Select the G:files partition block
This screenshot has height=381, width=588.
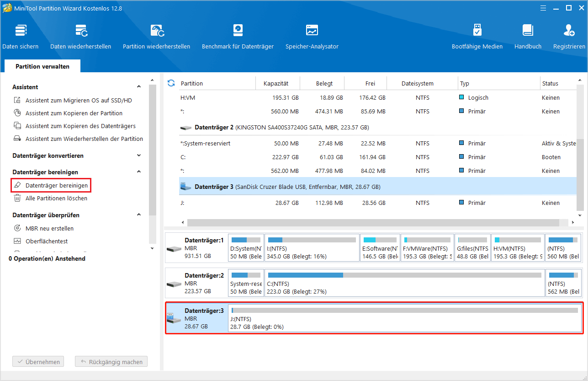(472, 248)
